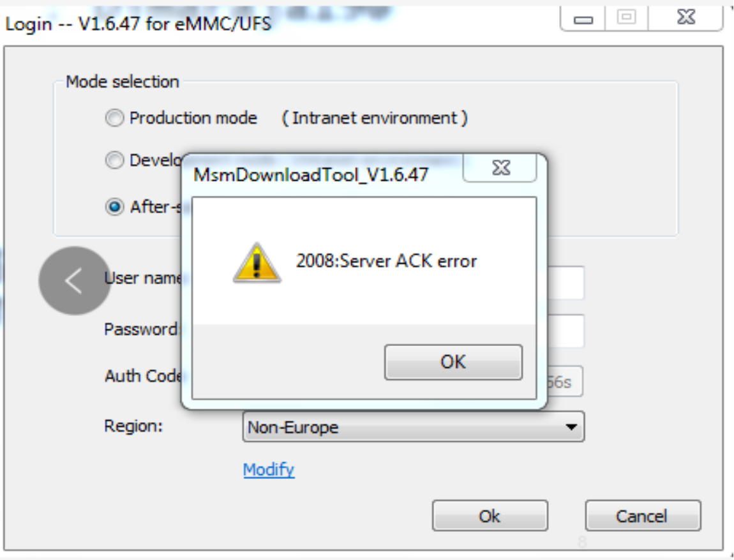Select the Development mode radio button
Viewport: 734px width, 560px height.
114,161
